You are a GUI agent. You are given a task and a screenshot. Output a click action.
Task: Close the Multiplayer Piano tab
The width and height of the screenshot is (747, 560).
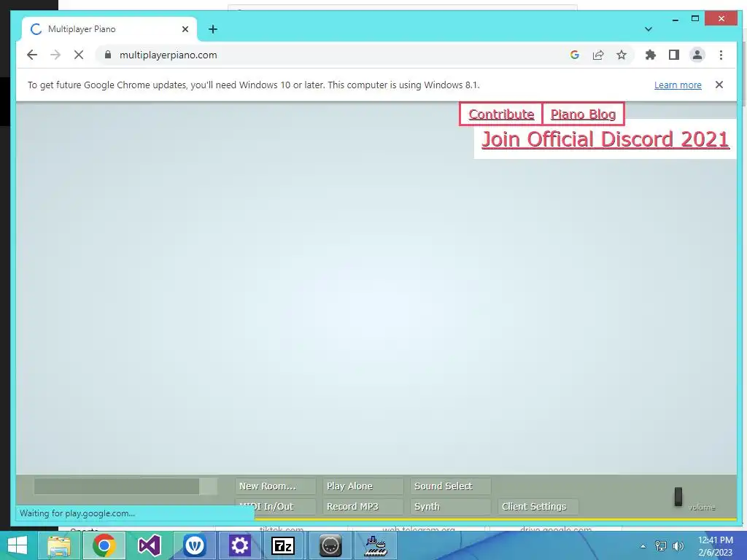(x=185, y=29)
